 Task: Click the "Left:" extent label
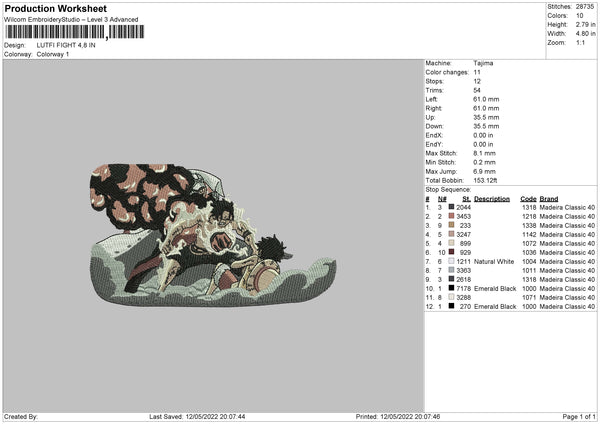click(431, 99)
